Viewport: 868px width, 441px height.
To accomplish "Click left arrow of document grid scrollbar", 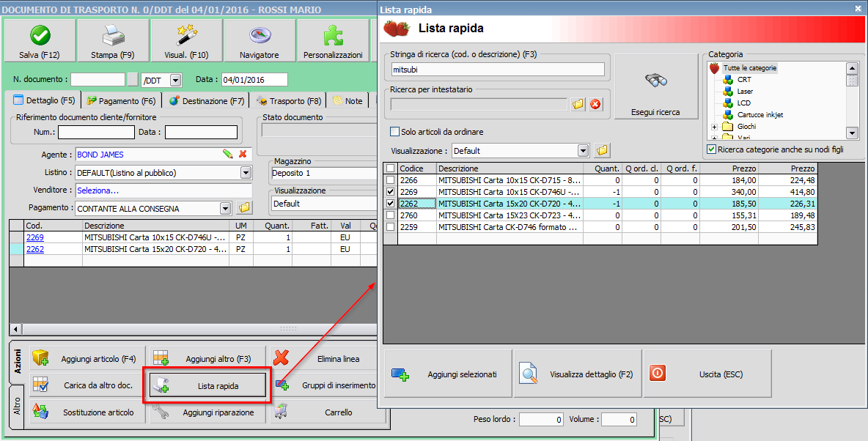I will 15,329.
